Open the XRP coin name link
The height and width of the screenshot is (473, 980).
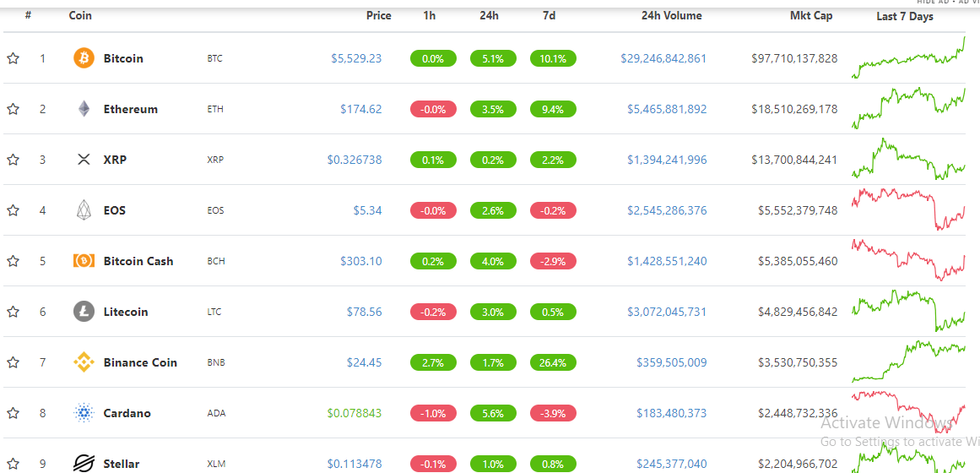coord(115,160)
